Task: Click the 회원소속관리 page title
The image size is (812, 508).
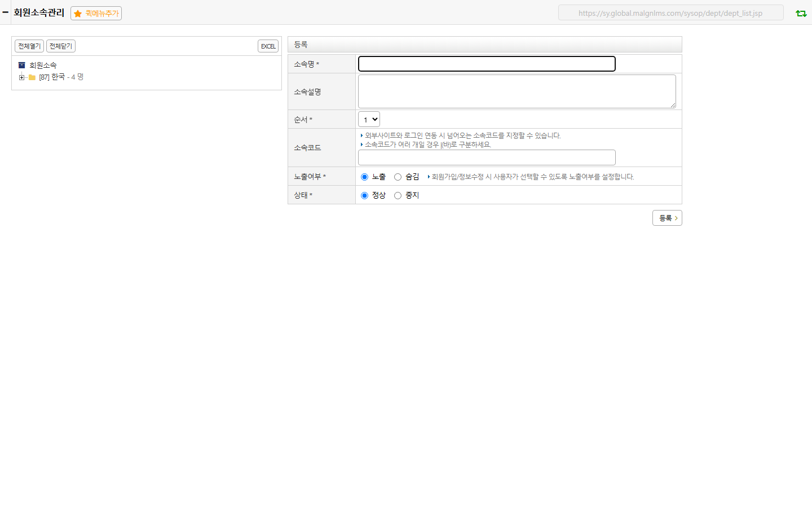Action: point(39,12)
